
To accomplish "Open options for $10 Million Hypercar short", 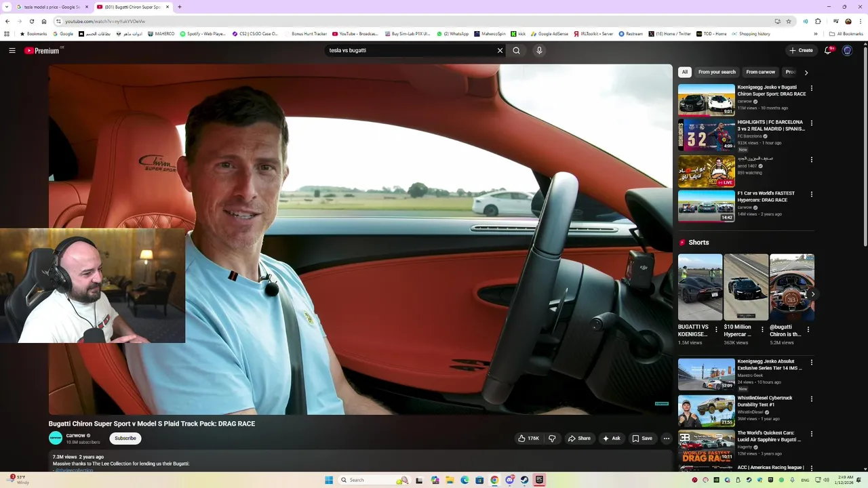I will point(762,329).
